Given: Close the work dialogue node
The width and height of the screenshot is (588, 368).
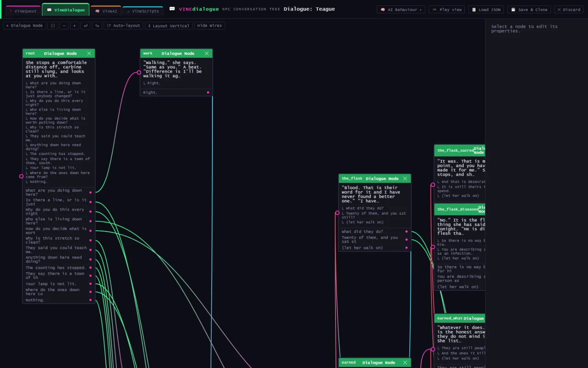Looking at the screenshot, I should (207, 53).
